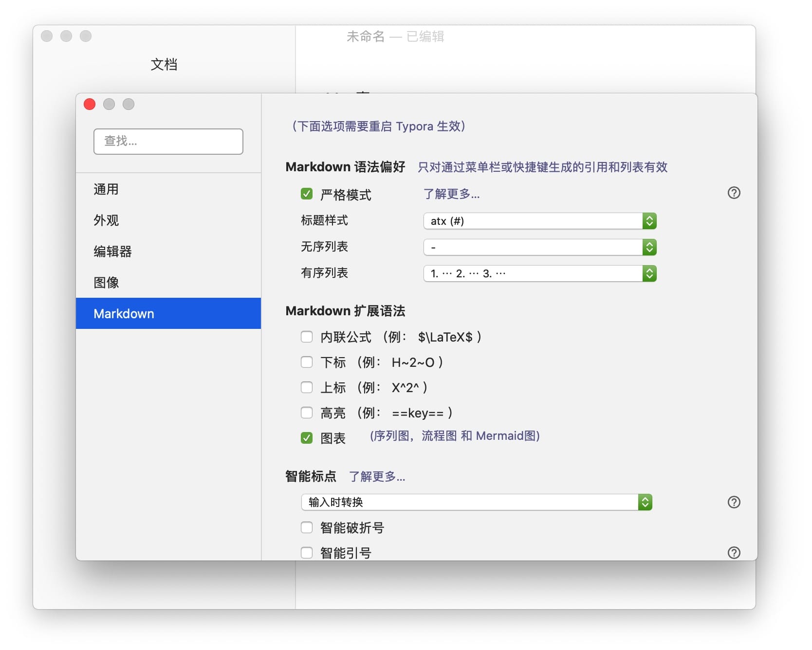Enable the 下标 subscript checkbox
Viewport: 812px width, 650px height.
tap(307, 362)
